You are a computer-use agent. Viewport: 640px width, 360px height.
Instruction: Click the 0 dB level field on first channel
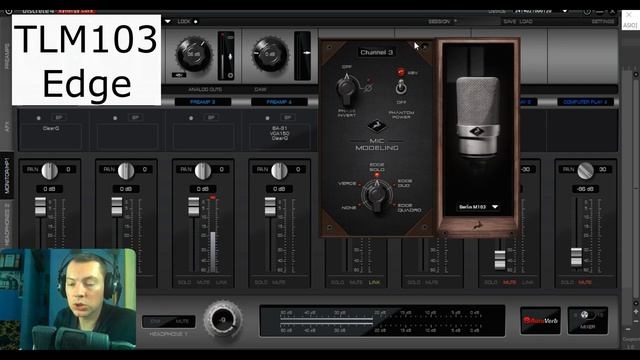tap(49, 189)
